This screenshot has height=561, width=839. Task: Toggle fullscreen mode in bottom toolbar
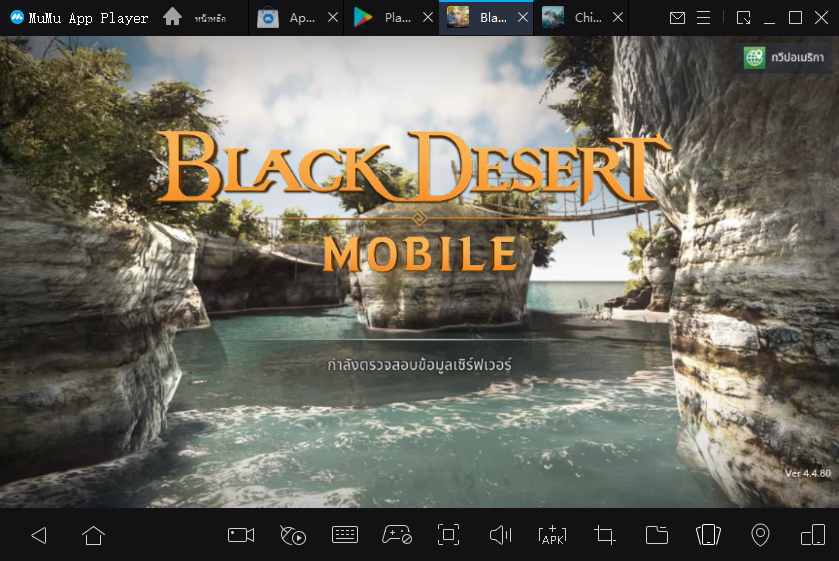coord(449,535)
